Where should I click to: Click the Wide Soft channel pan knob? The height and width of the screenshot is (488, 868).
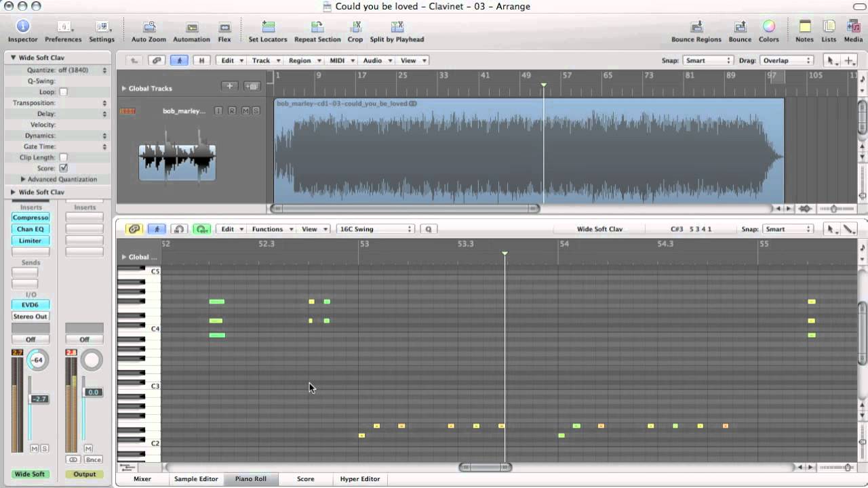(38, 360)
